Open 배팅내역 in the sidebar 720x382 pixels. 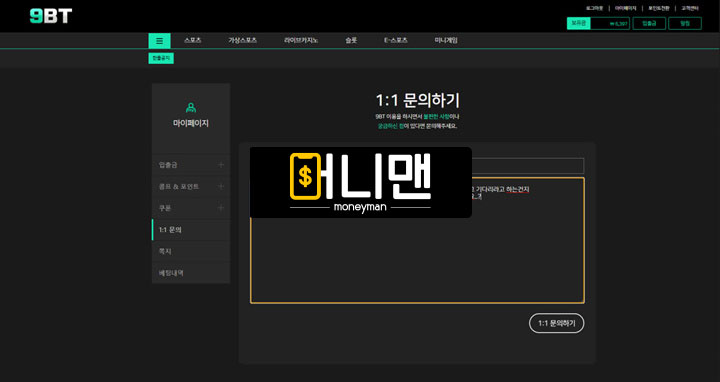pyautogui.click(x=191, y=273)
